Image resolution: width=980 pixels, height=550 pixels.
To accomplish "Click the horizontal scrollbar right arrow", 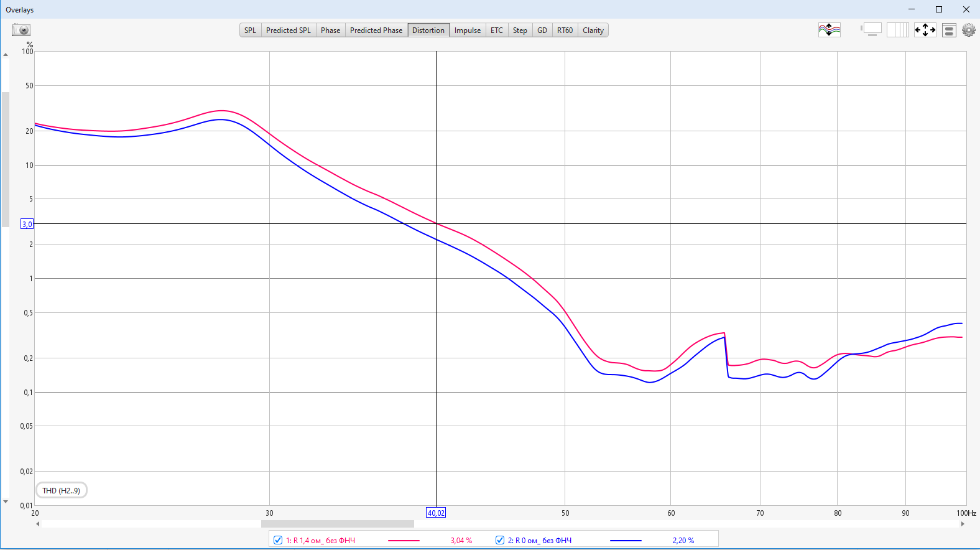I will [x=963, y=524].
